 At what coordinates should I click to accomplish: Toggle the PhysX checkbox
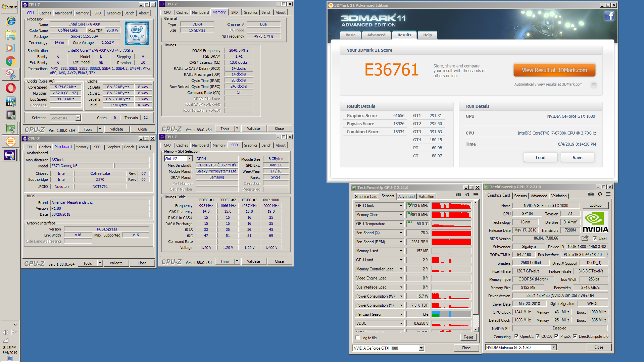pos(556,337)
